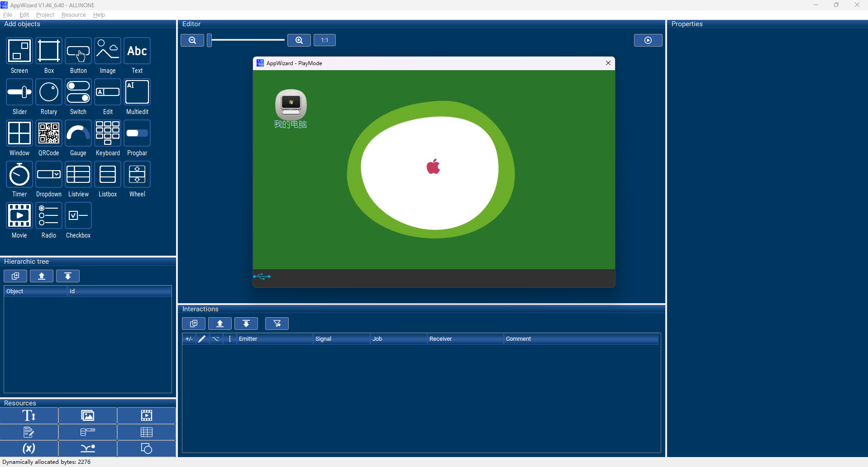Move interaction down in Interactions panel
The height and width of the screenshot is (467, 868).
coord(246,324)
